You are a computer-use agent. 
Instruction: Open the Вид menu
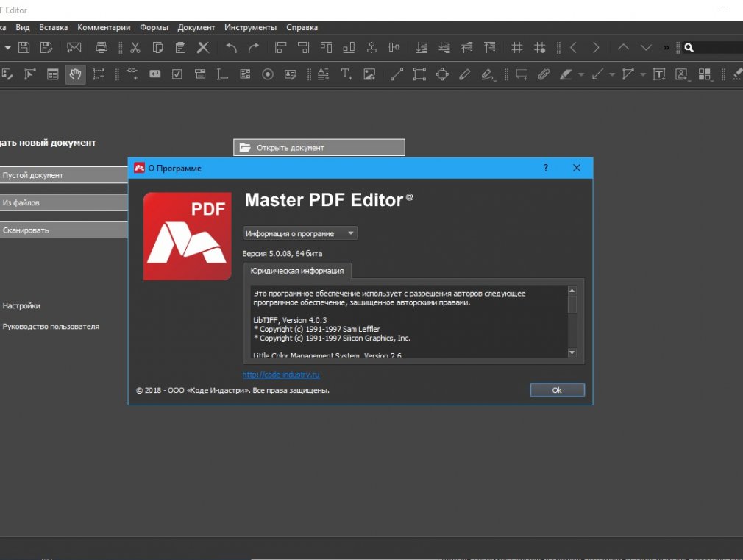[23, 27]
